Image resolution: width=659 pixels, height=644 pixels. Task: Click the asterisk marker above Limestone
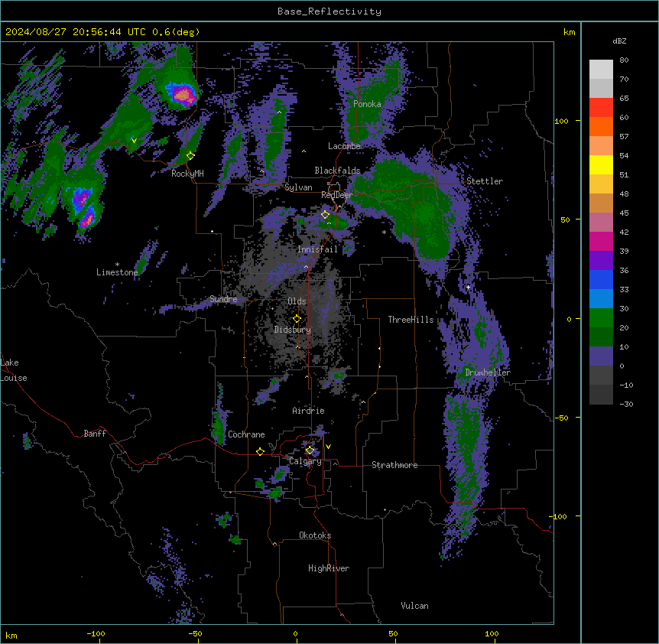click(x=117, y=265)
